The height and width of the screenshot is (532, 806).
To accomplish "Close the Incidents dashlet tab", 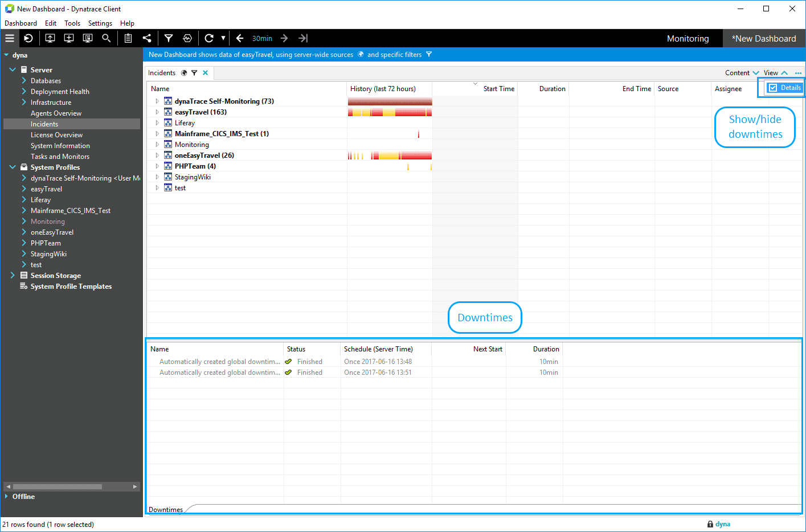I will tap(205, 73).
